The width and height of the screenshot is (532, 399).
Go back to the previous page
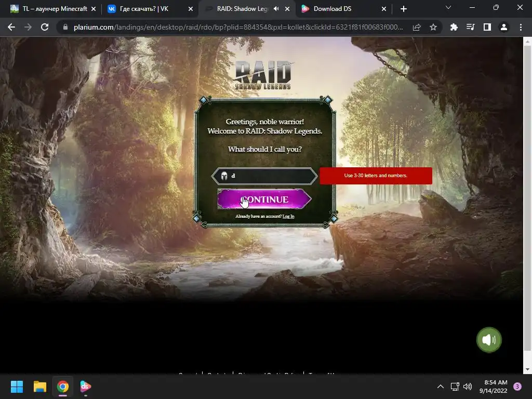11,27
